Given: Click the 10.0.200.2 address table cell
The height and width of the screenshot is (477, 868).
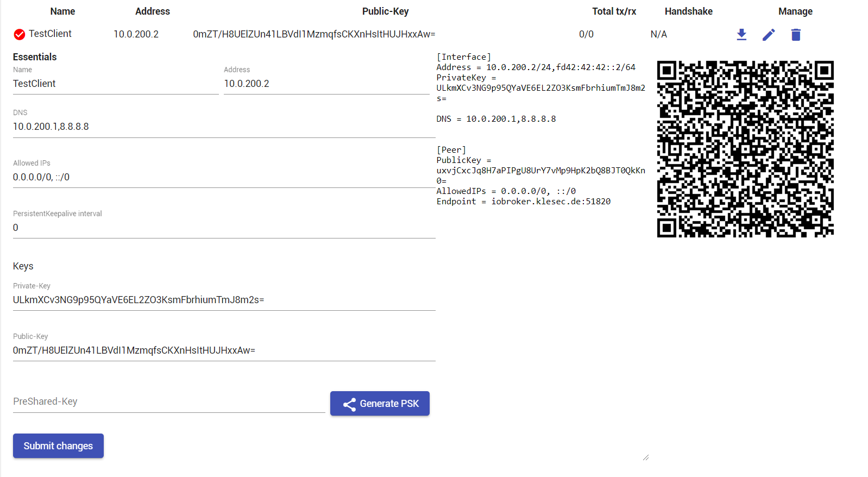Looking at the screenshot, I should point(136,34).
